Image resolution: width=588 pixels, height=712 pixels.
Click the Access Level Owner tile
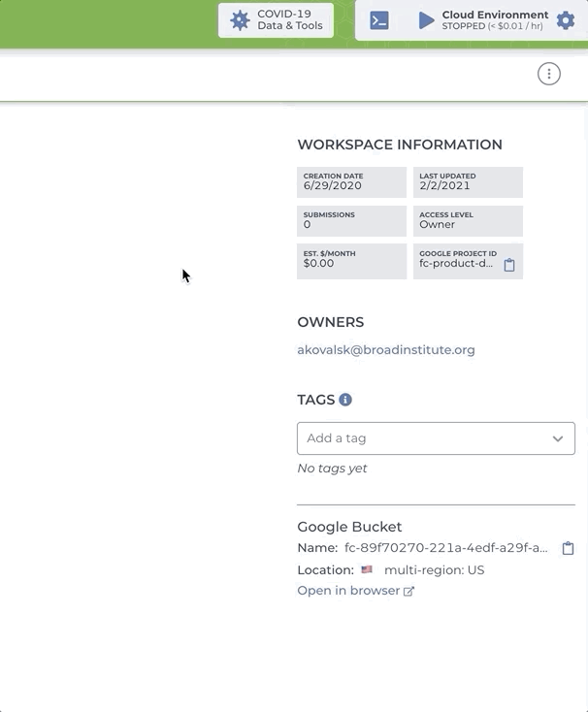pos(468,221)
